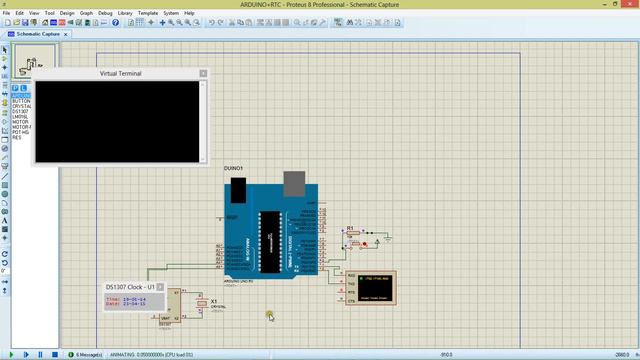Open the Debug menu
This screenshot has height=360, width=640.
pyautogui.click(x=105, y=13)
